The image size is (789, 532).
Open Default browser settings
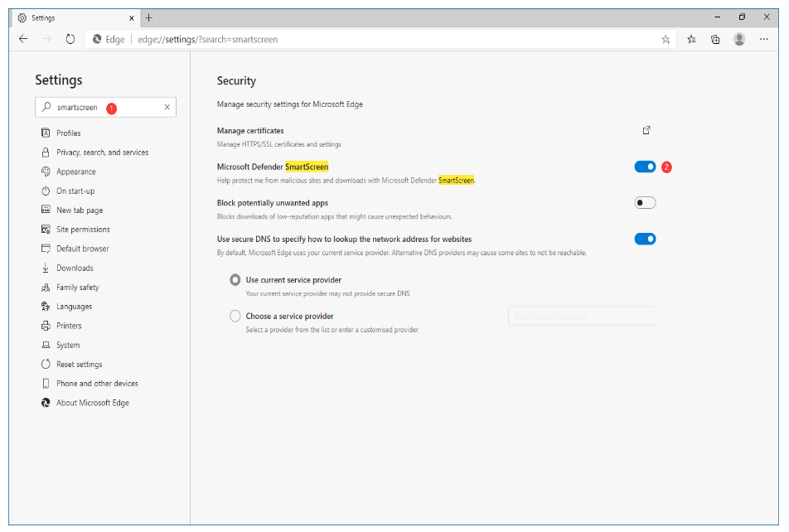pyautogui.click(x=83, y=249)
